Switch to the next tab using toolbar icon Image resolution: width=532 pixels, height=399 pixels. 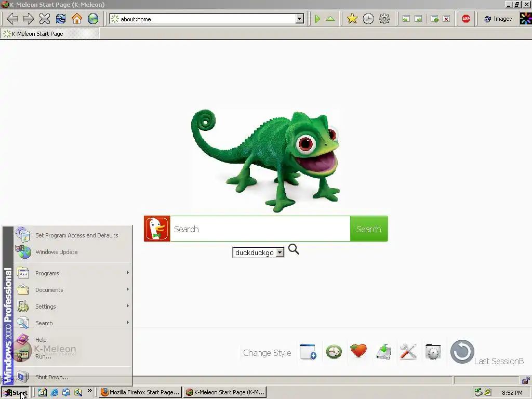(419, 19)
